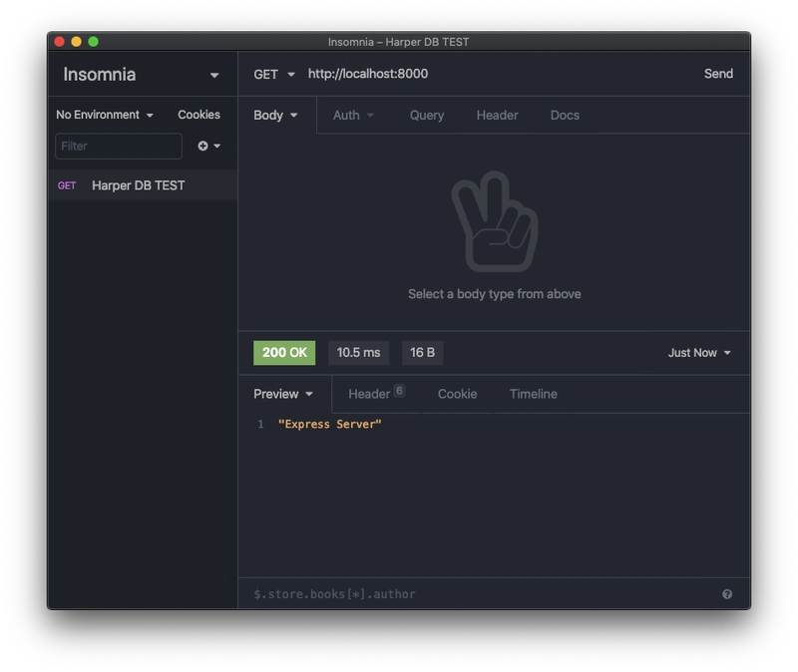Open the Insomnia workspace dropdown arrow

(214, 76)
